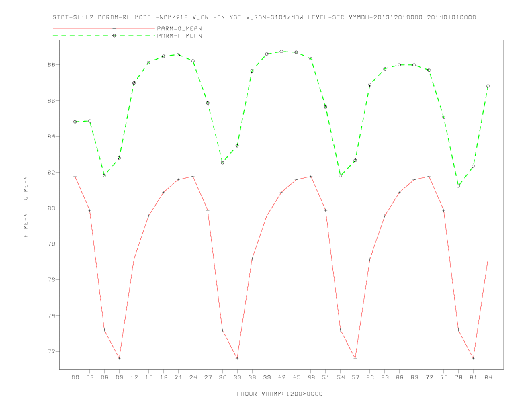Image resolution: width=532 pixels, height=411 pixels.
Task: Click the VYMDH date range in the title
Action: tap(412, 17)
